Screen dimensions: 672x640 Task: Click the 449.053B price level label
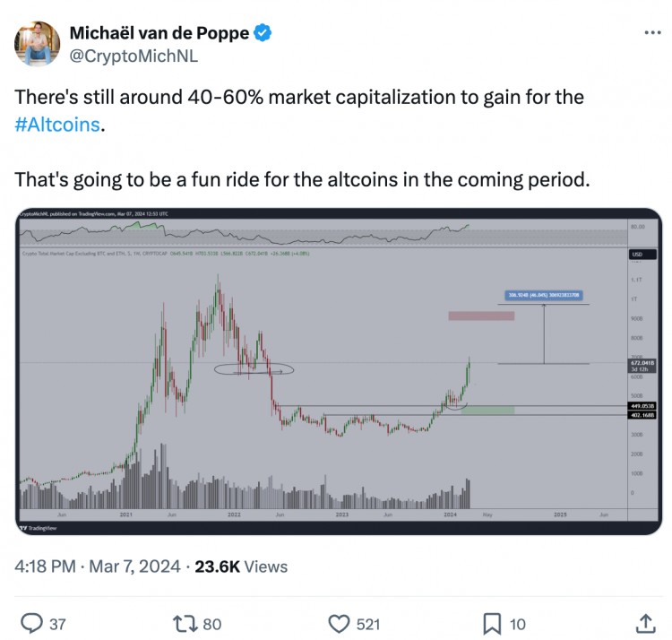pyautogui.click(x=638, y=404)
